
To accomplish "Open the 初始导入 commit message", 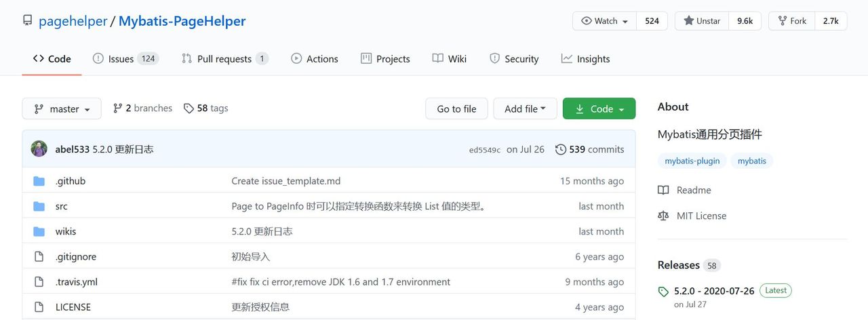I will point(251,257).
